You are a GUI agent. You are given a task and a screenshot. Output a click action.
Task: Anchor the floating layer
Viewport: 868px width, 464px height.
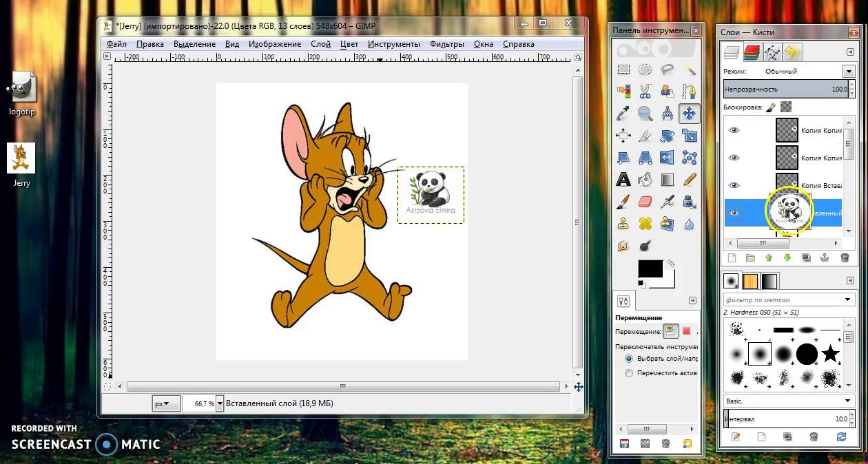click(825, 258)
